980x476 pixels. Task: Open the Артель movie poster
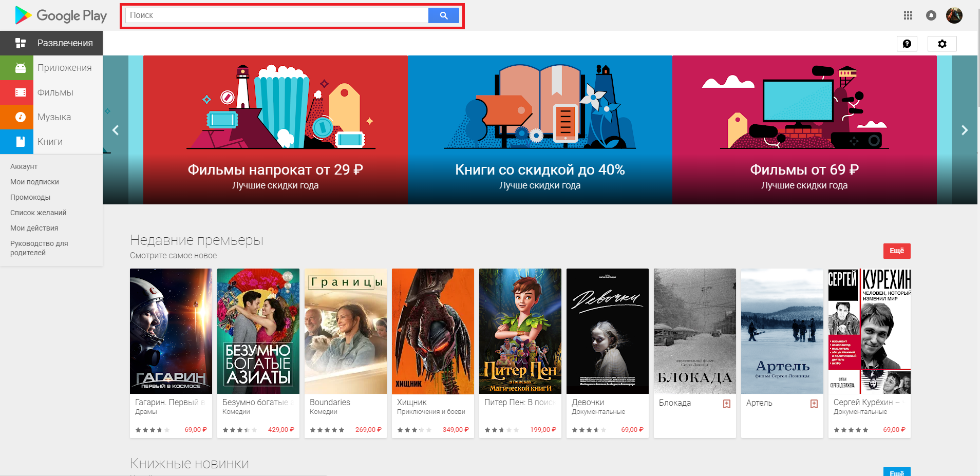click(x=782, y=331)
